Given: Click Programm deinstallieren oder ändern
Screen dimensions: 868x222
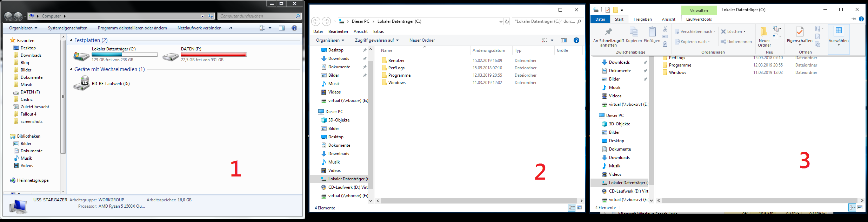Looking at the screenshot, I should [132, 28].
